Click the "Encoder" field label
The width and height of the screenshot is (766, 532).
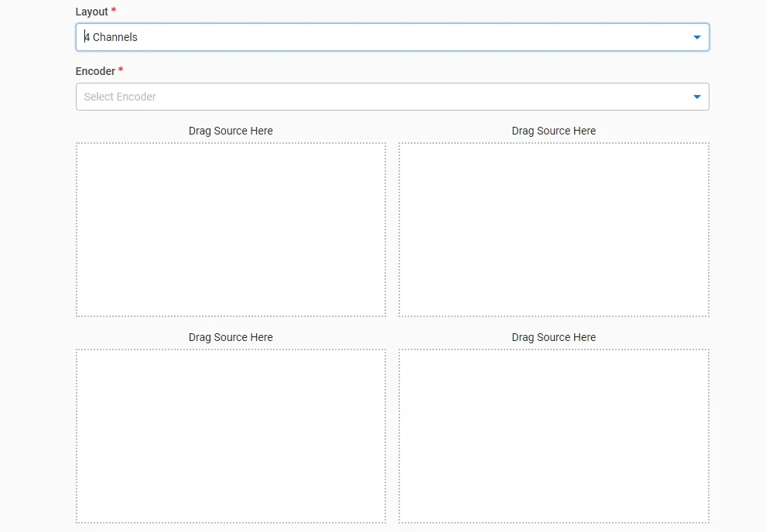point(95,71)
